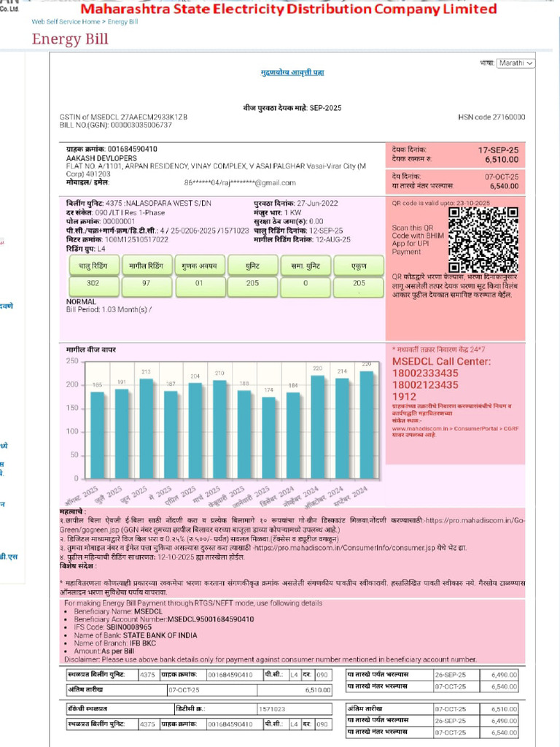Screen dimensions: 560x747
Task: Click the September 2024 bar labeled 229
Action: (367, 425)
